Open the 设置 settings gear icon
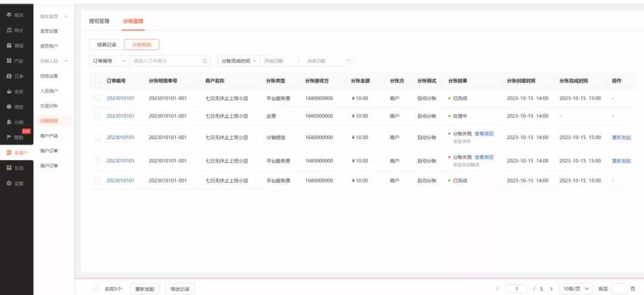 pyautogui.click(x=9, y=183)
